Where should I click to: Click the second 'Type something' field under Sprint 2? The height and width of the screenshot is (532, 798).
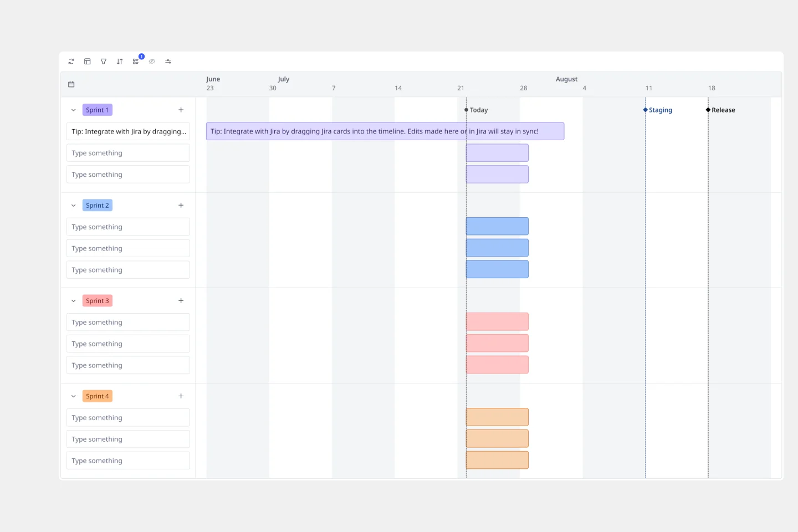[128, 248]
